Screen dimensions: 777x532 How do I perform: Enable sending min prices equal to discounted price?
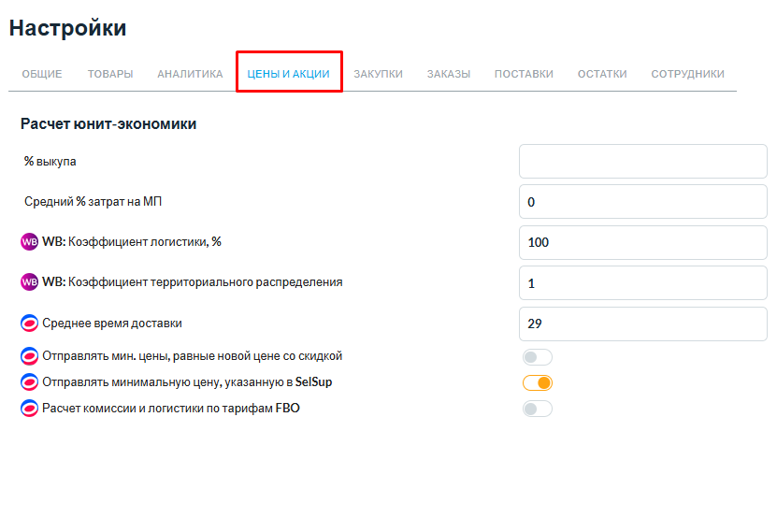(538, 356)
